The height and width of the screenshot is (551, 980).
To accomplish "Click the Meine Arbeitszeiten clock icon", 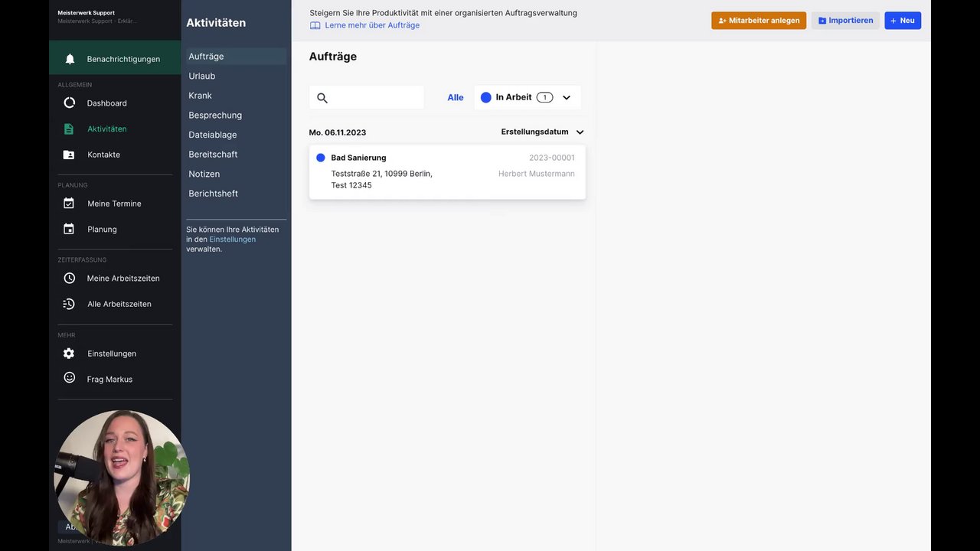I will [x=69, y=279].
